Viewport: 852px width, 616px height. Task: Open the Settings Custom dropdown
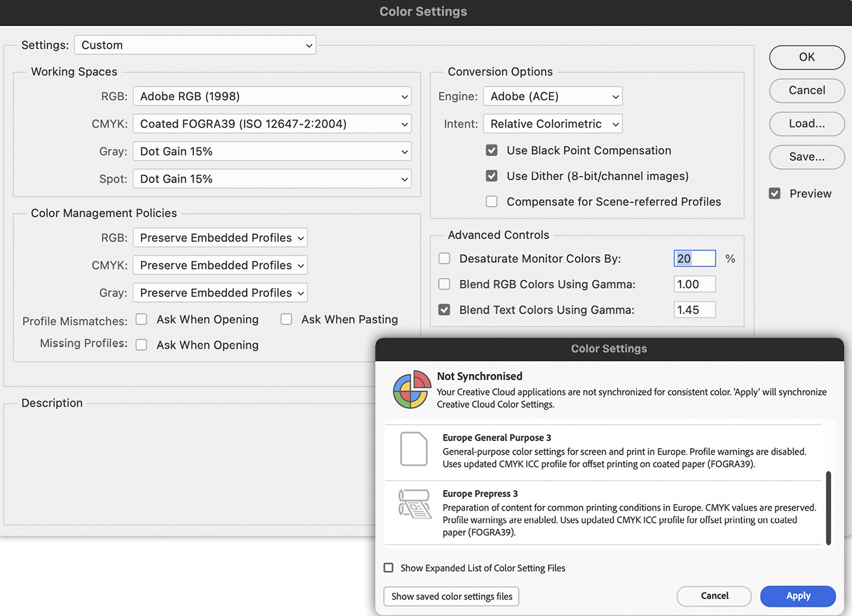pyautogui.click(x=195, y=45)
